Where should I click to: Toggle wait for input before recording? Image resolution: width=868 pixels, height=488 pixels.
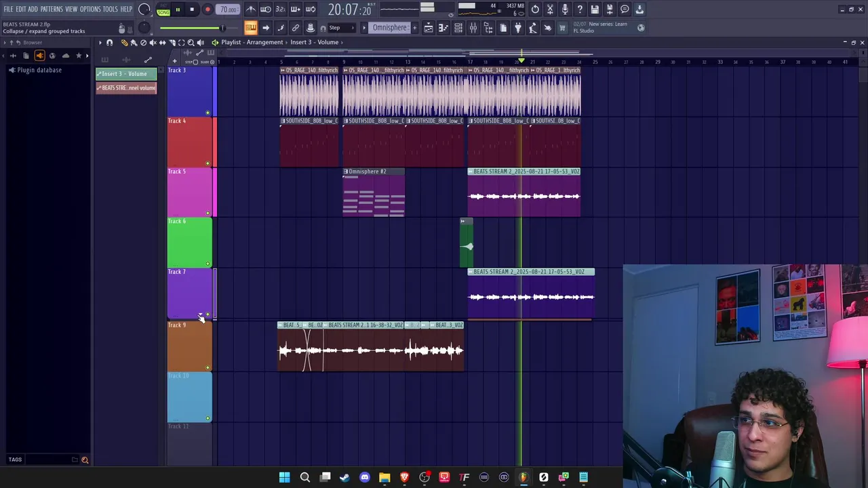(x=266, y=9)
